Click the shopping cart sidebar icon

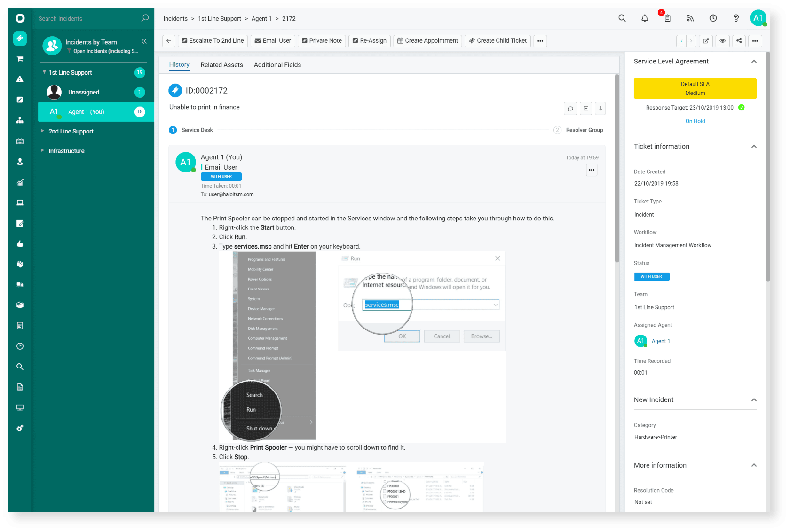pos(20,59)
